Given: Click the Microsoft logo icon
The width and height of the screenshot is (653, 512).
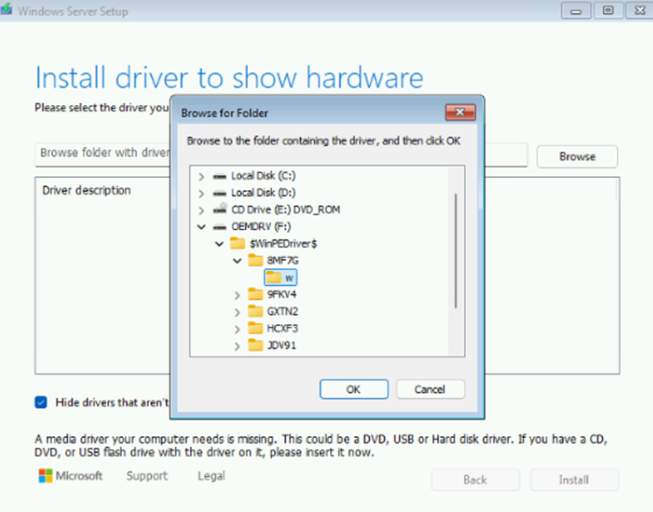Looking at the screenshot, I should click(45, 475).
